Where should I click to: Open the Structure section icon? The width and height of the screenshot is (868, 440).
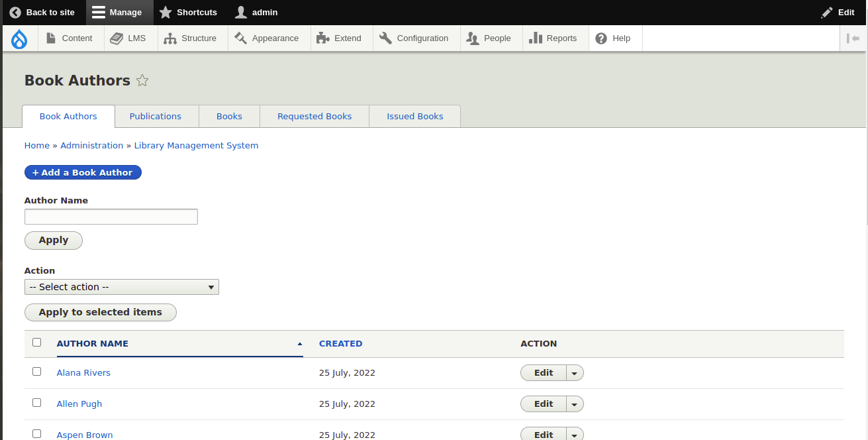tap(171, 38)
